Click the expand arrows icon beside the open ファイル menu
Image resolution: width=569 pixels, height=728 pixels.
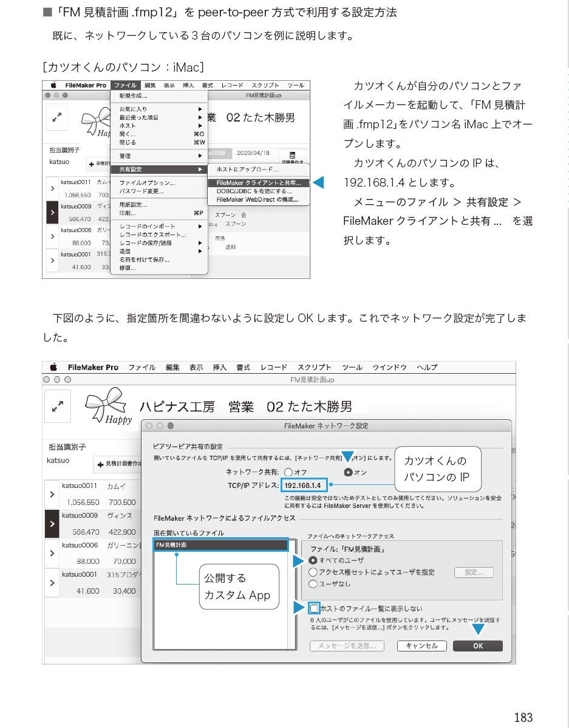(x=57, y=117)
